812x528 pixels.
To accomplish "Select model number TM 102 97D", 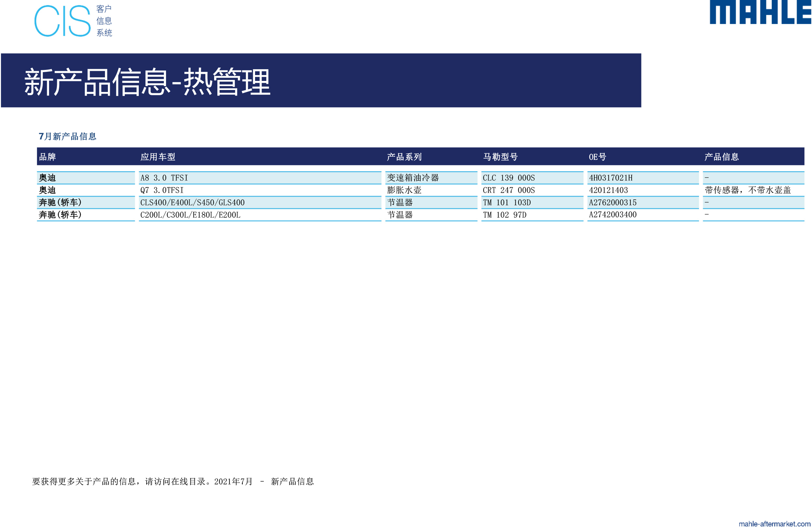I will (x=532, y=214).
